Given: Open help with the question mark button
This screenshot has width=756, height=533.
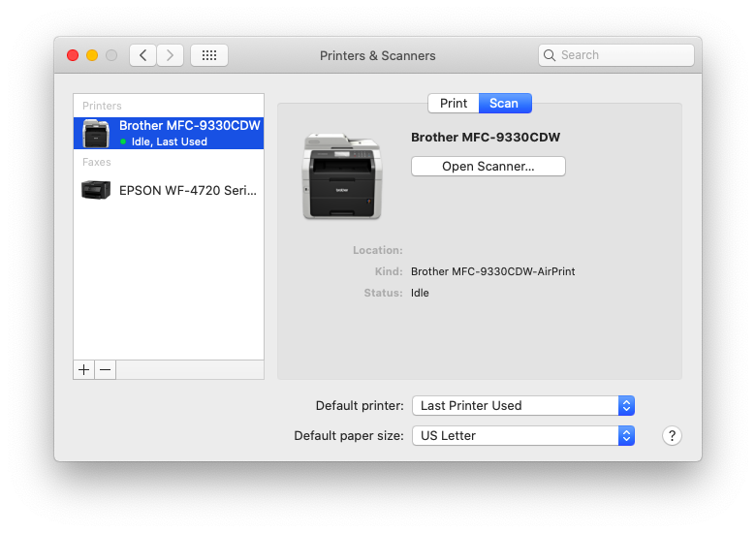Looking at the screenshot, I should pos(672,436).
